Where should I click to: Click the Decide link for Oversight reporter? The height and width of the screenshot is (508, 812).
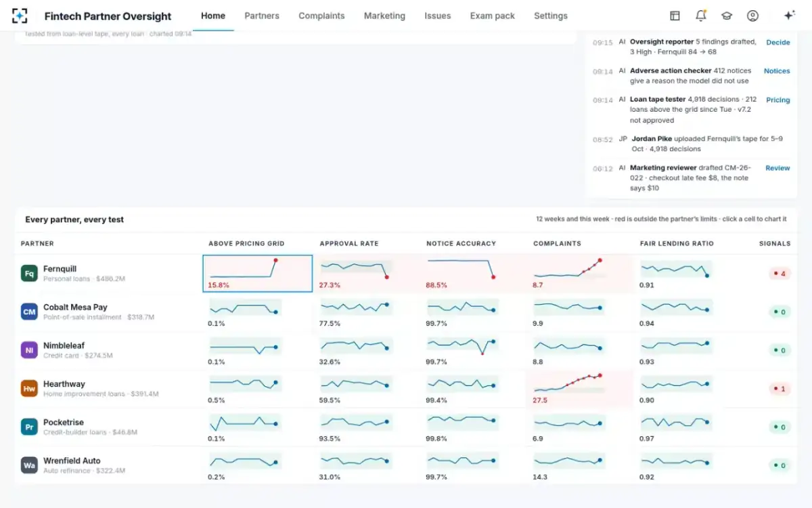(777, 42)
